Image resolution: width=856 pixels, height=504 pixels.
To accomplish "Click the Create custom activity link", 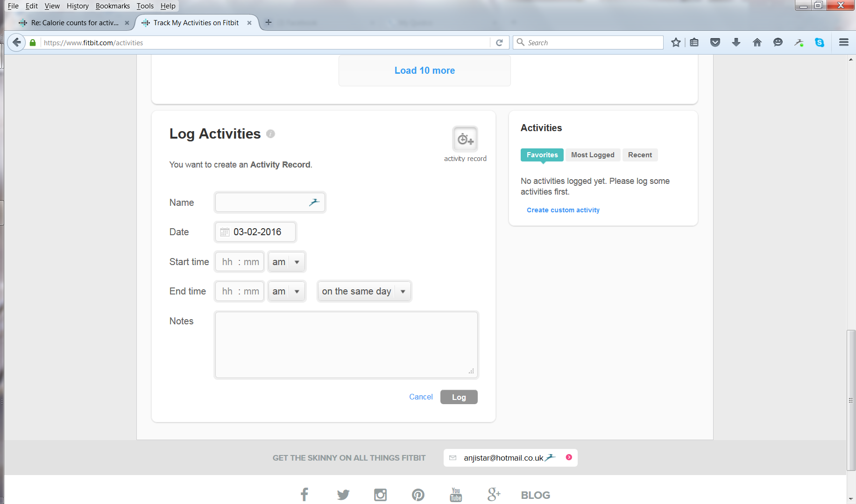I will [563, 210].
